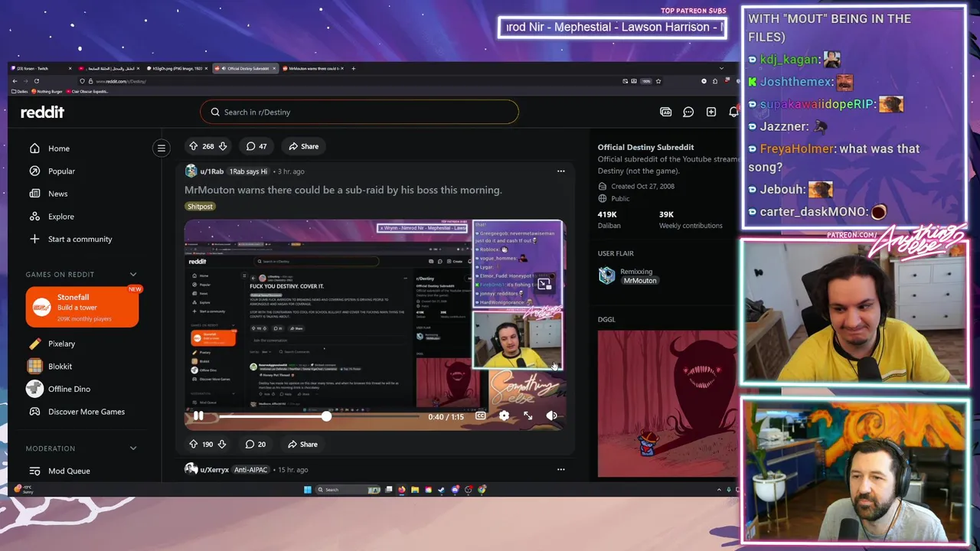Image resolution: width=980 pixels, height=551 pixels.
Task: Switch to the forsen - Twitch tab
Action: [x=38, y=68]
